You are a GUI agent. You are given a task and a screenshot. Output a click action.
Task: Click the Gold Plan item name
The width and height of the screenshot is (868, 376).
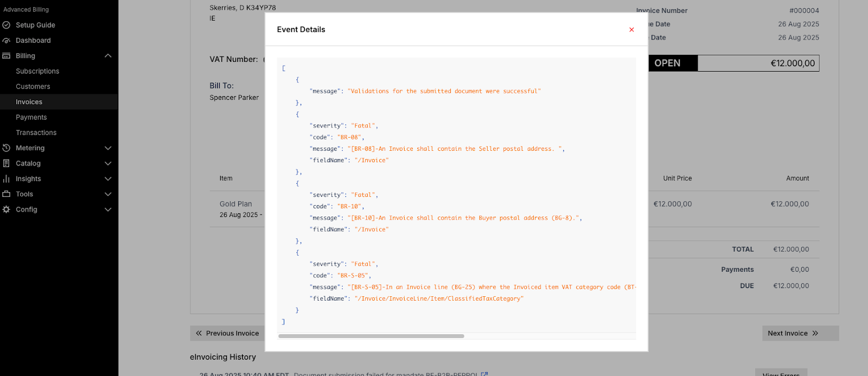point(236,204)
